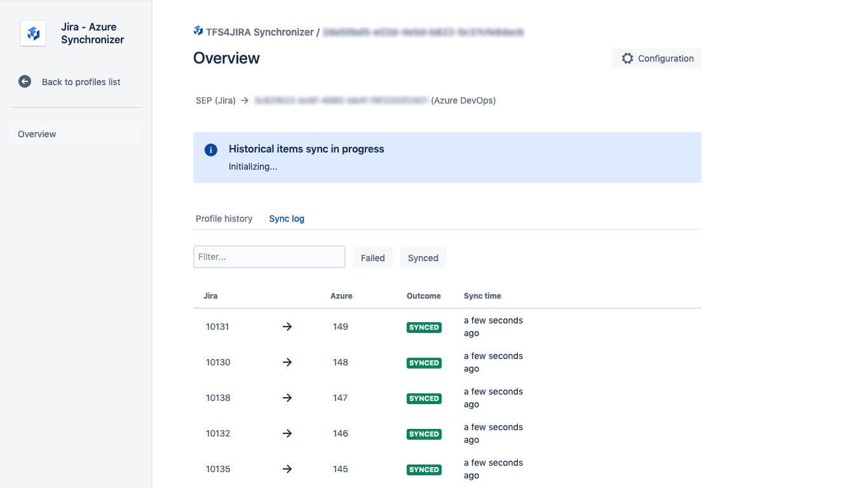This screenshot has height=488, width=868.
Task: Click the (Azure DevOps) label
Action: point(463,100)
